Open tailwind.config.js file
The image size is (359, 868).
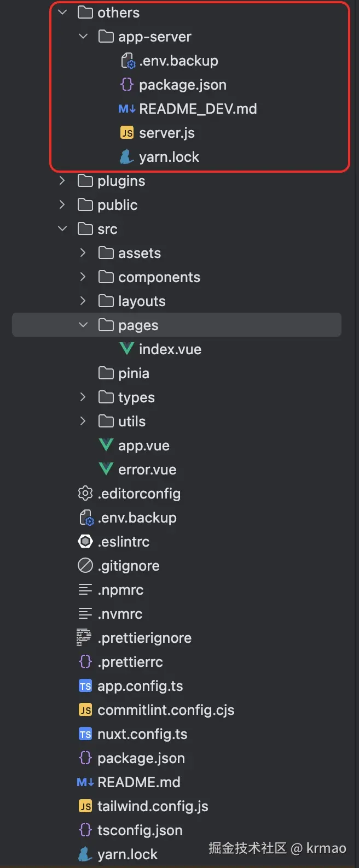[153, 806]
